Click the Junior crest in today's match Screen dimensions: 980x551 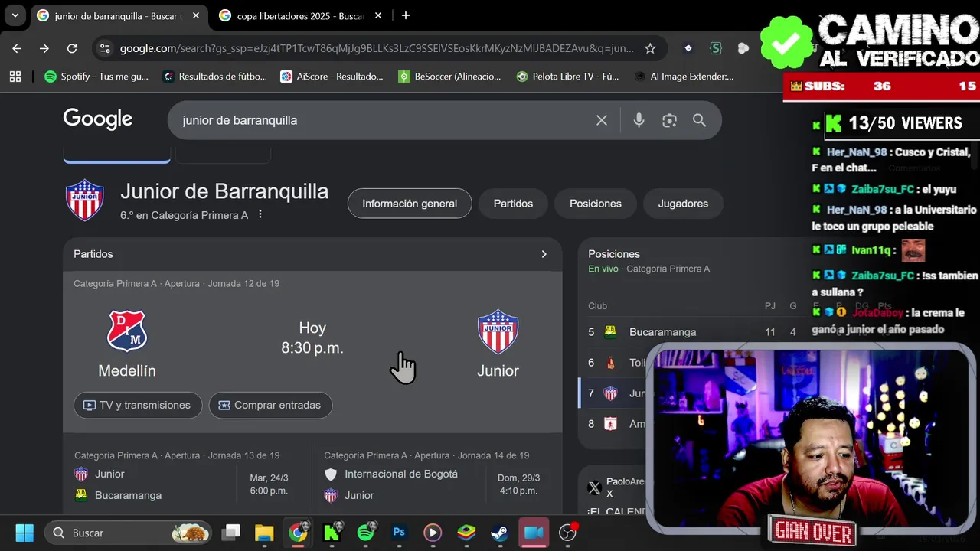498,331
